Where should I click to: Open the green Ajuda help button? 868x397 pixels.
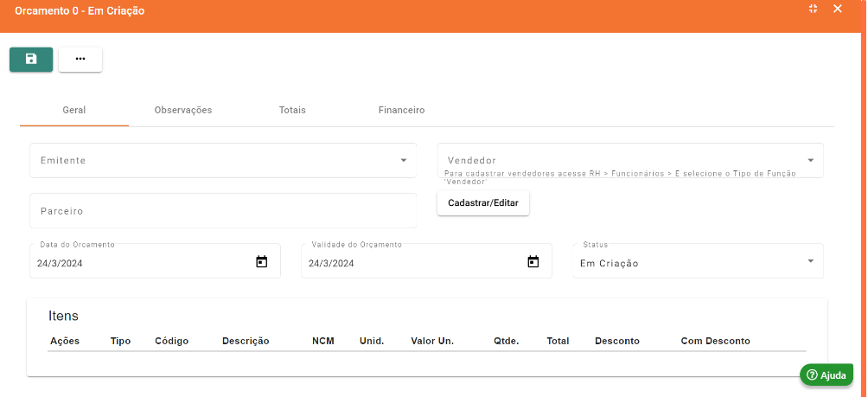click(827, 375)
